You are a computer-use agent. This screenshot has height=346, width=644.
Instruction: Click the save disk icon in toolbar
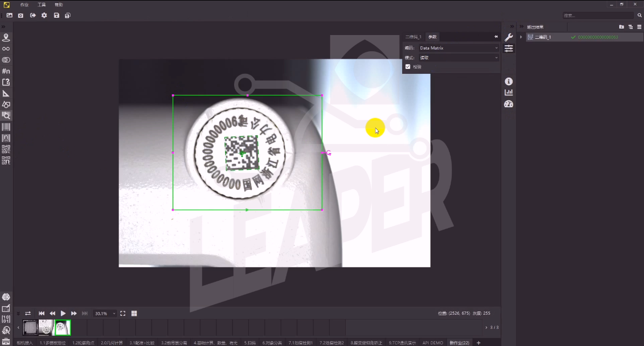point(57,16)
